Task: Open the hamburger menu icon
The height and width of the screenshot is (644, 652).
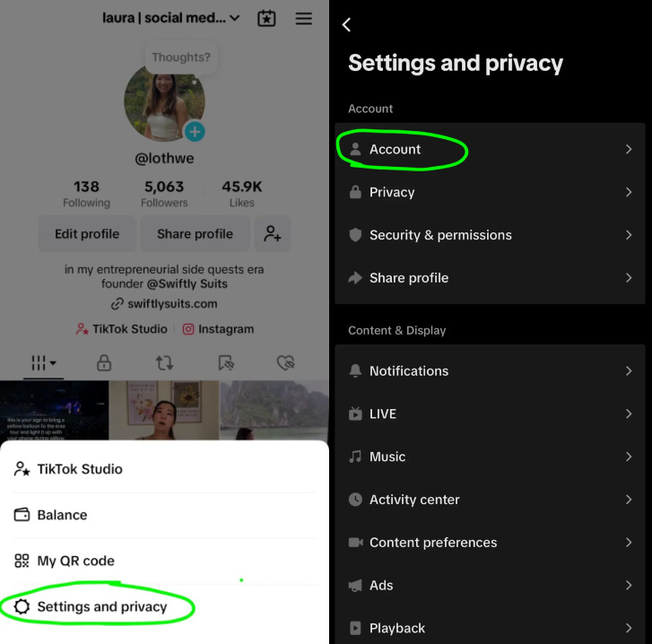Action: [x=304, y=18]
